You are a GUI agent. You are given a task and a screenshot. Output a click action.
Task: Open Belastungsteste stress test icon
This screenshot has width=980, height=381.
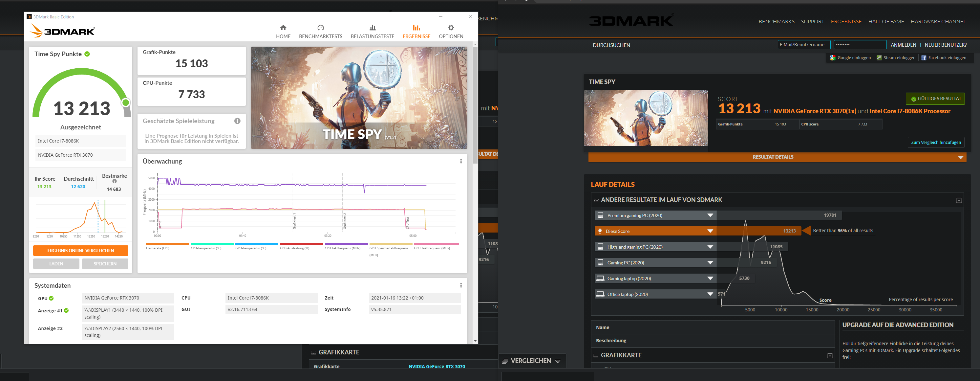pyautogui.click(x=373, y=28)
